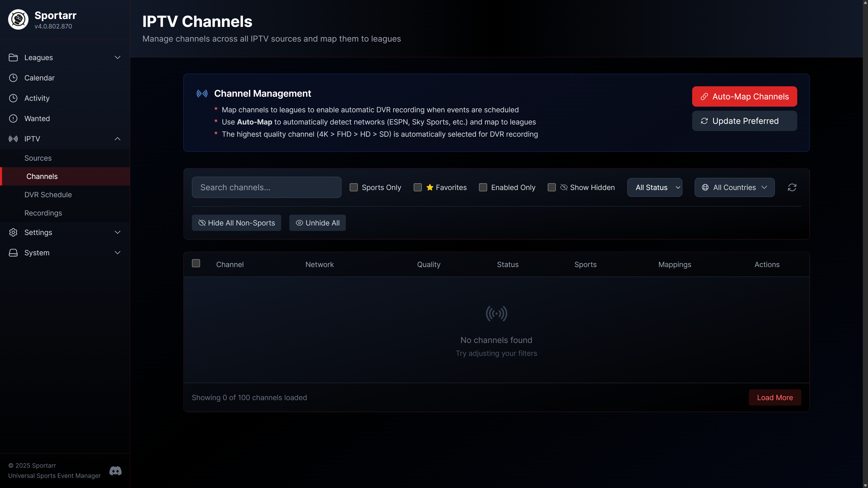Click the Channel Management broadcast icon
The width and height of the screenshot is (868, 488).
pyautogui.click(x=202, y=94)
